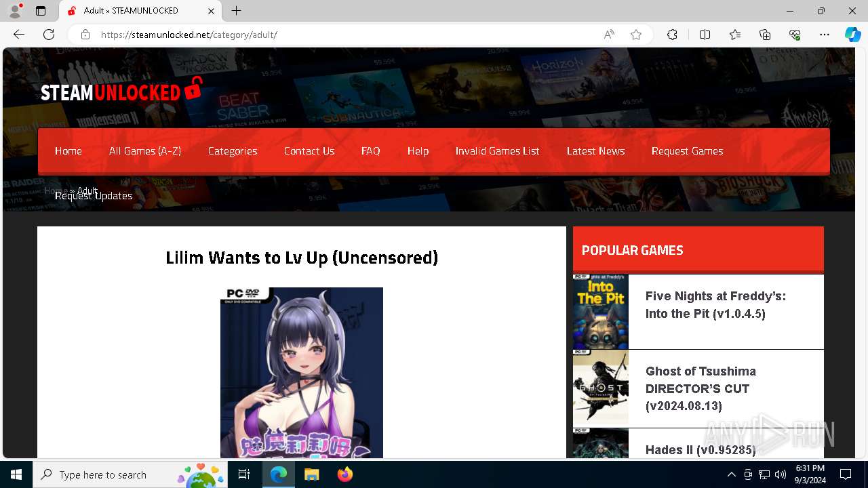Open the Copilot sidebar

coord(852,35)
